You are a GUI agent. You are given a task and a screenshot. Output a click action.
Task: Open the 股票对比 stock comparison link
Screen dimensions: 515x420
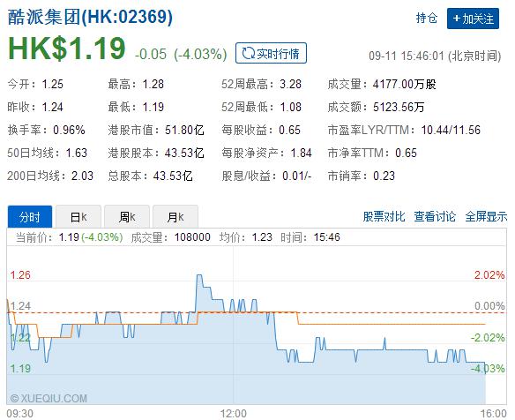[x=384, y=216]
